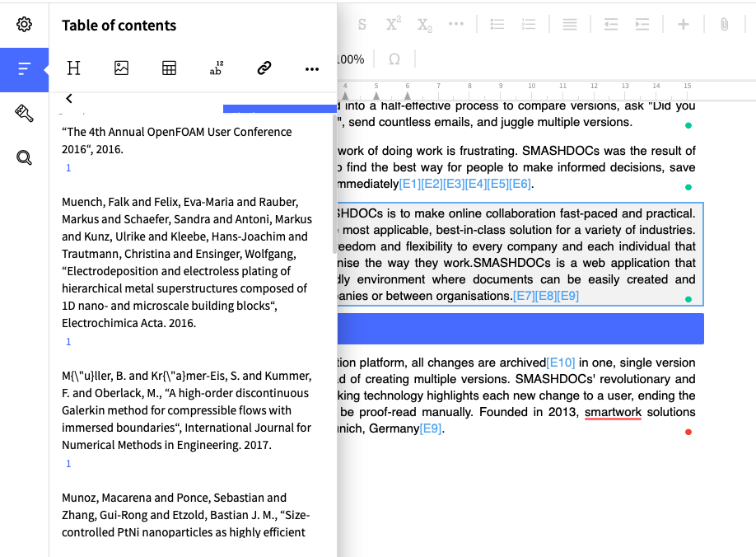
Task: Open page 1 link under Galerkin method reference
Action: 68,464
